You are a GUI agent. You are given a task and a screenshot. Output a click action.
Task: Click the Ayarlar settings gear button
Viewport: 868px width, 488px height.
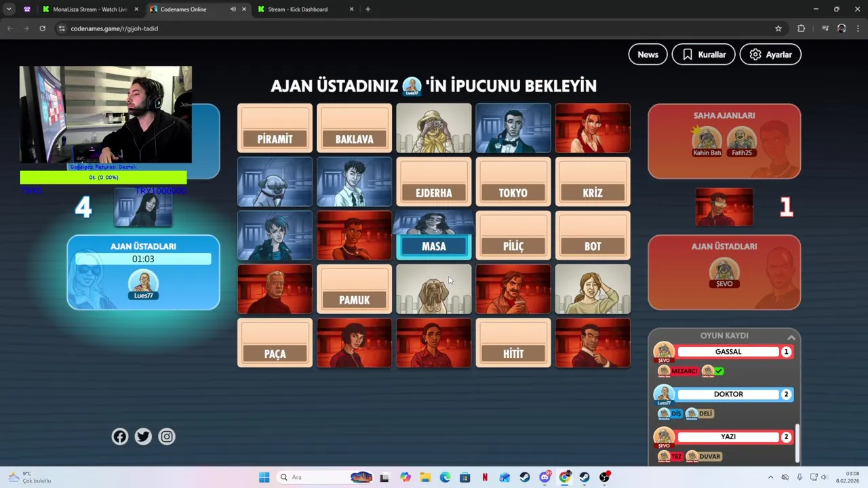pos(770,54)
